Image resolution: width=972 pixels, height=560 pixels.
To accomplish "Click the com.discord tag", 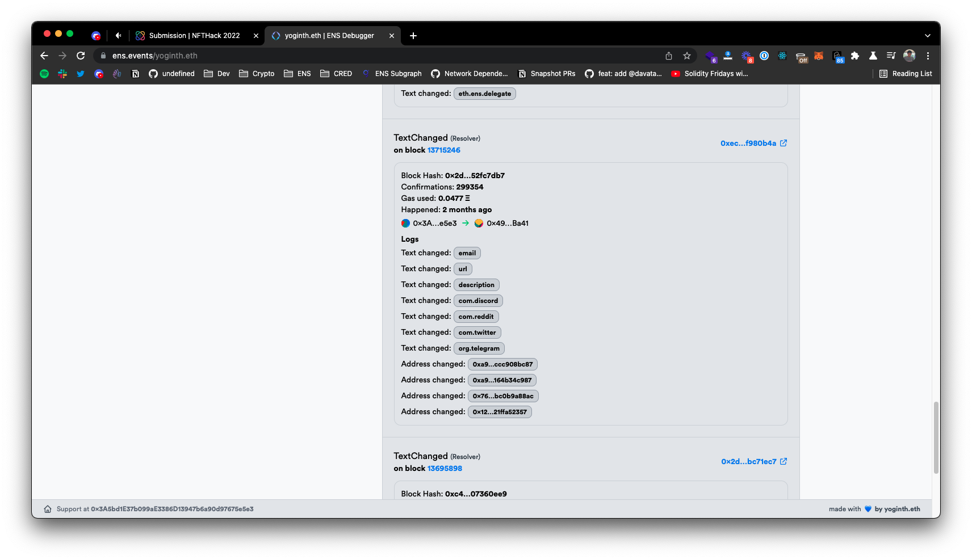I will tap(478, 301).
